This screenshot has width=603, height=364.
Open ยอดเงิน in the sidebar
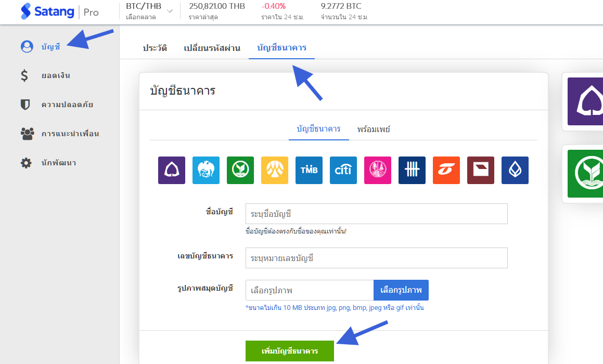56,76
